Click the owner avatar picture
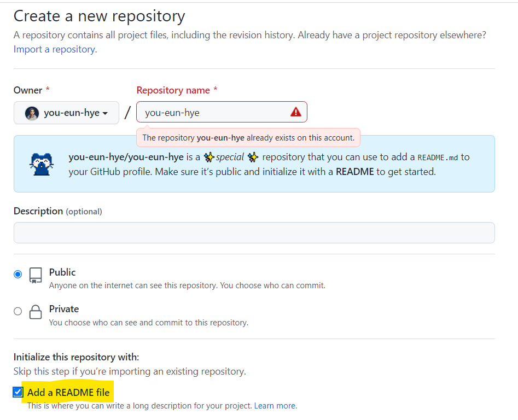518x420 pixels. 32,113
